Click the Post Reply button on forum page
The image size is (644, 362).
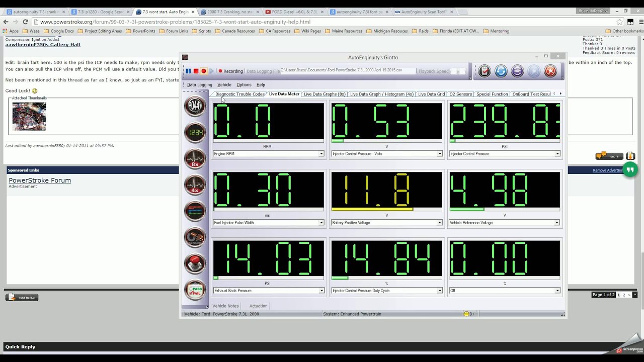click(x=22, y=297)
